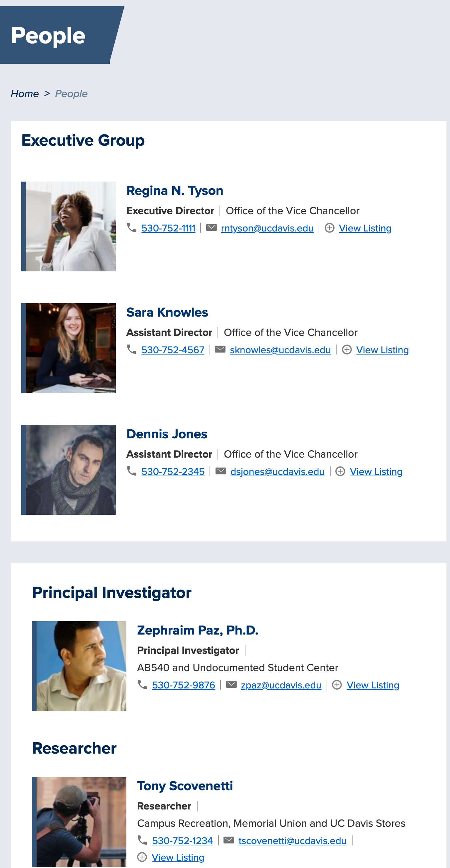Click the plus circle icon for Regina's listing
450x868 pixels.
pyautogui.click(x=329, y=228)
